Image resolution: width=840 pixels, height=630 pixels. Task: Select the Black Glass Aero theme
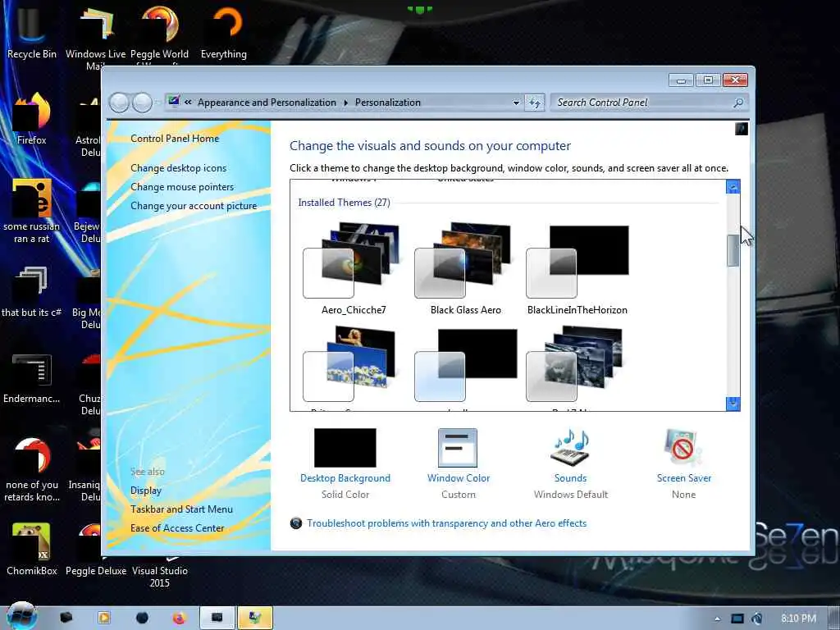[465, 268]
